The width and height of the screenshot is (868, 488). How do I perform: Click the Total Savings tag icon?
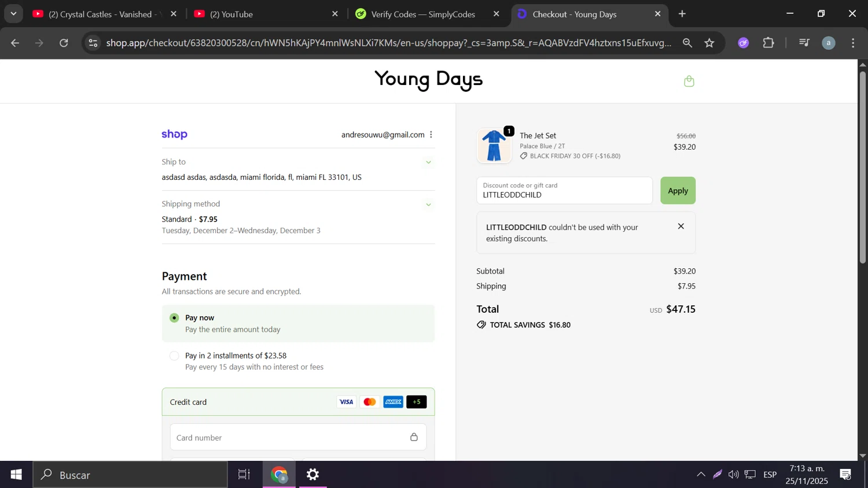(x=481, y=325)
